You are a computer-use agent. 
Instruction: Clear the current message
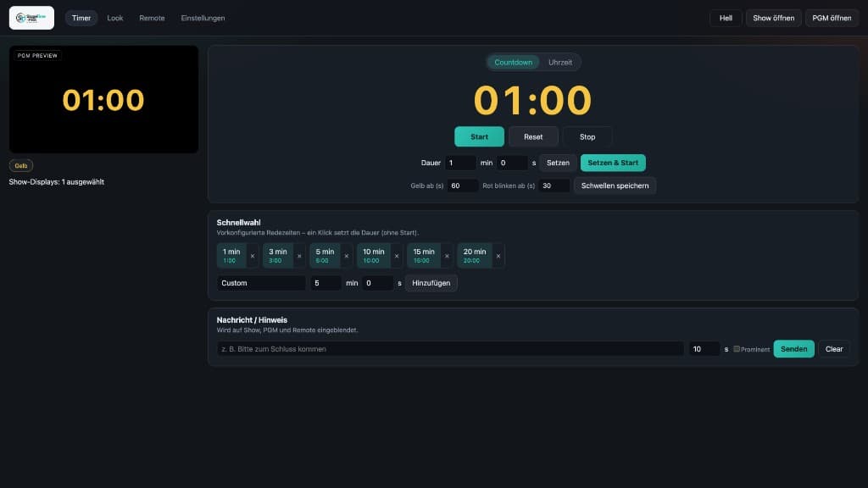point(834,348)
